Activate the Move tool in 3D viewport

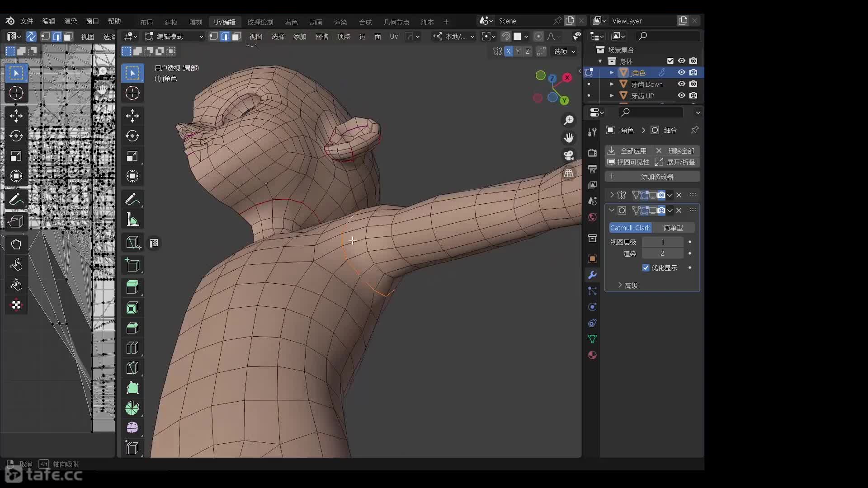(x=132, y=116)
